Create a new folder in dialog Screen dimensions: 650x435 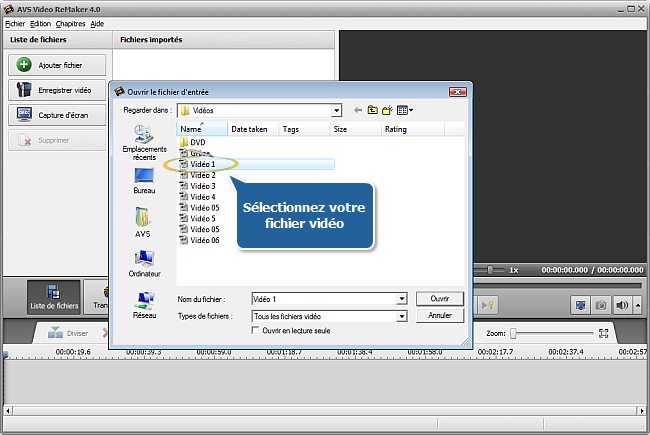point(388,110)
